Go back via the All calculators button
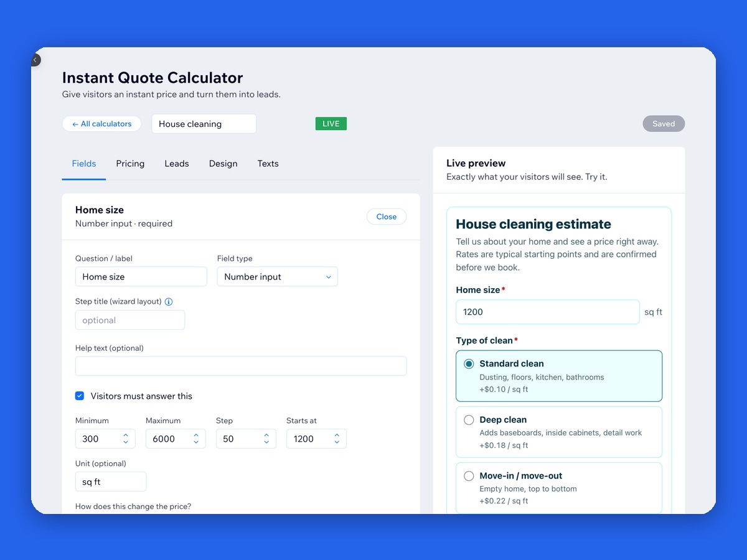Image resolution: width=747 pixels, height=560 pixels. point(102,124)
